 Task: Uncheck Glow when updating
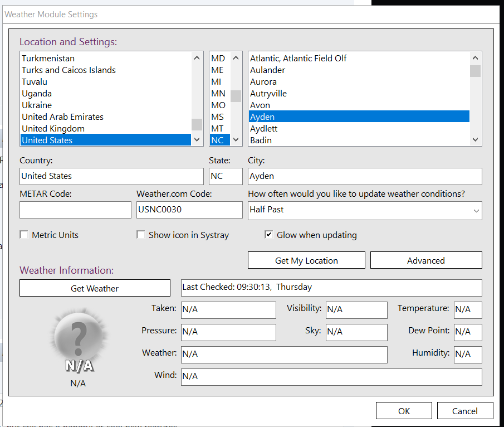tap(269, 235)
